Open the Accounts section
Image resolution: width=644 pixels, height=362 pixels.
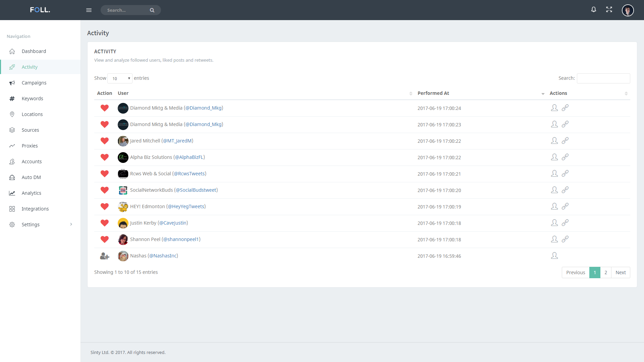pos(40,162)
